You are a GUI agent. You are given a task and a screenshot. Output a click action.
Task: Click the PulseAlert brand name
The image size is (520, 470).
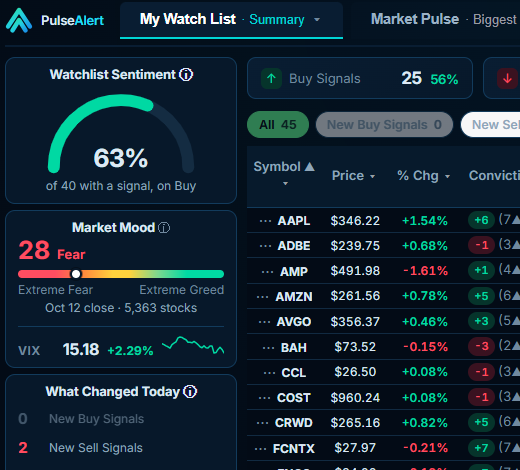pyautogui.click(x=72, y=21)
